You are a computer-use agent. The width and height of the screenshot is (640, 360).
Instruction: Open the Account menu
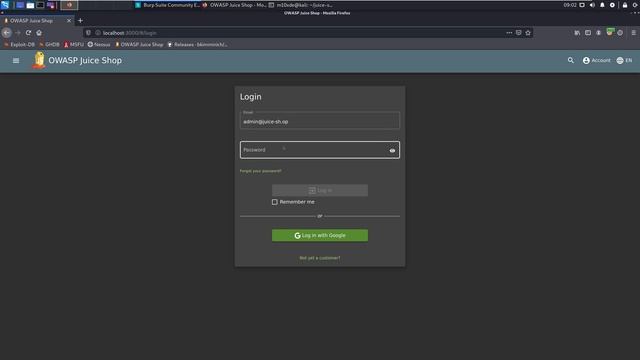[x=596, y=60]
